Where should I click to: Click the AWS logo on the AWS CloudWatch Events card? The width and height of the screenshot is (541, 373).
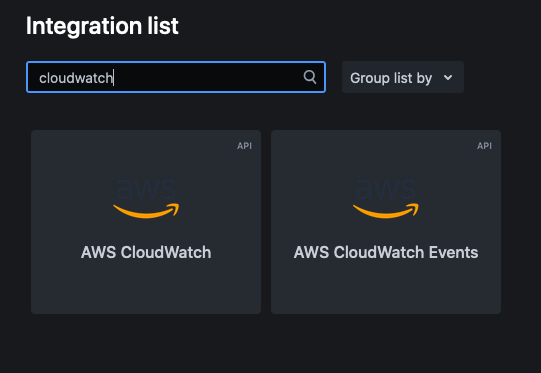[386, 199]
